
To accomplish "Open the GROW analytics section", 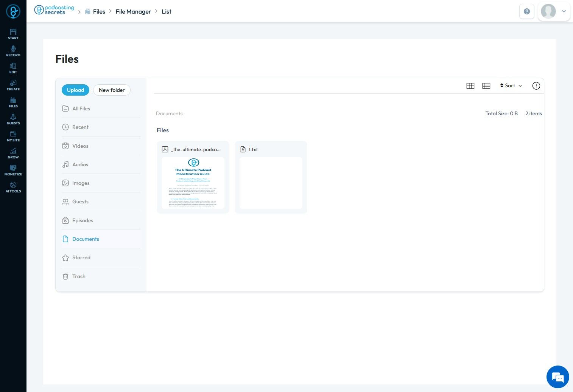I will (x=13, y=153).
